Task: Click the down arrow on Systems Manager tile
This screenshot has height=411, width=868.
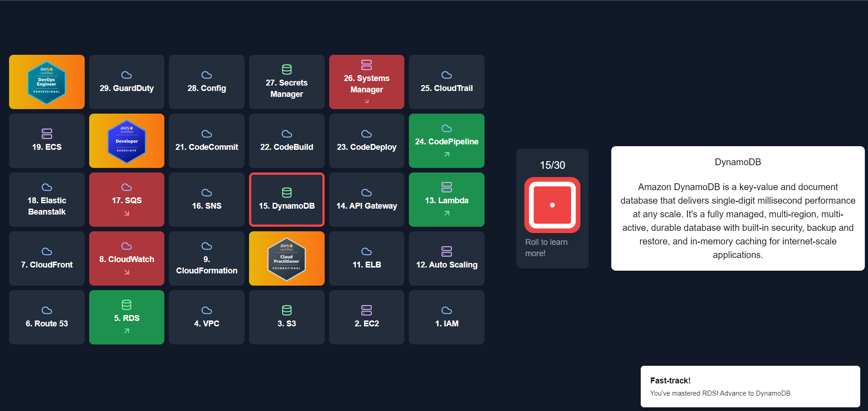Action: coord(367,101)
